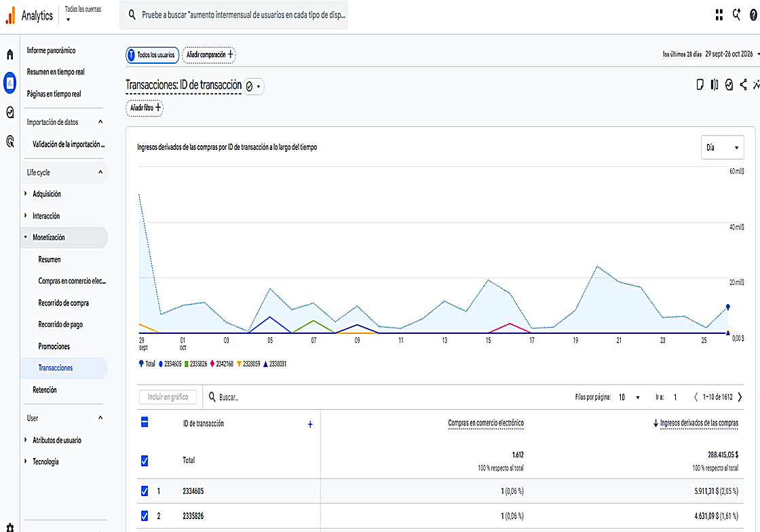Open Páginas en tiempo real
The width and height of the screenshot is (760, 532).
point(54,94)
